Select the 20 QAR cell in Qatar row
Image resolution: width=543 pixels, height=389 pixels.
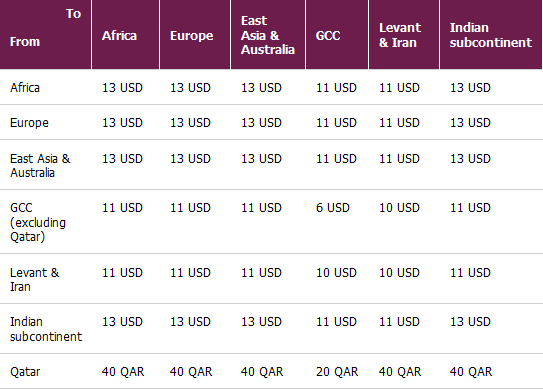[337, 372]
